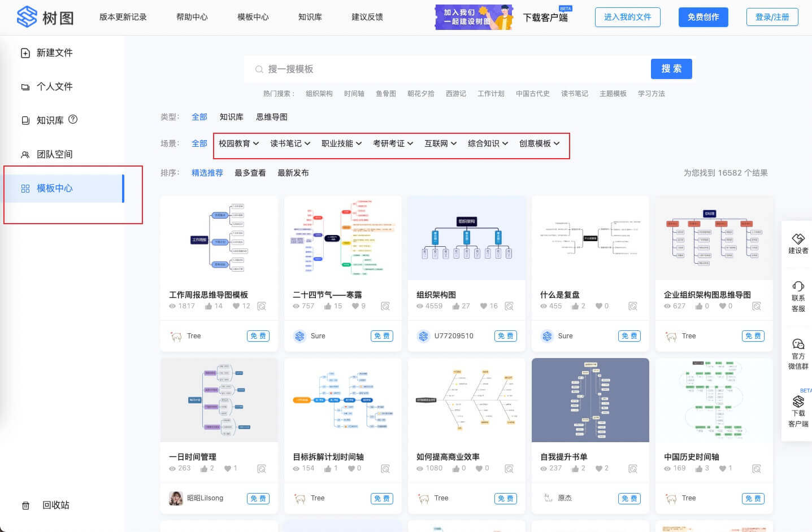
Task: Expand the 校园教育 scene dropdown
Action: coord(238,143)
